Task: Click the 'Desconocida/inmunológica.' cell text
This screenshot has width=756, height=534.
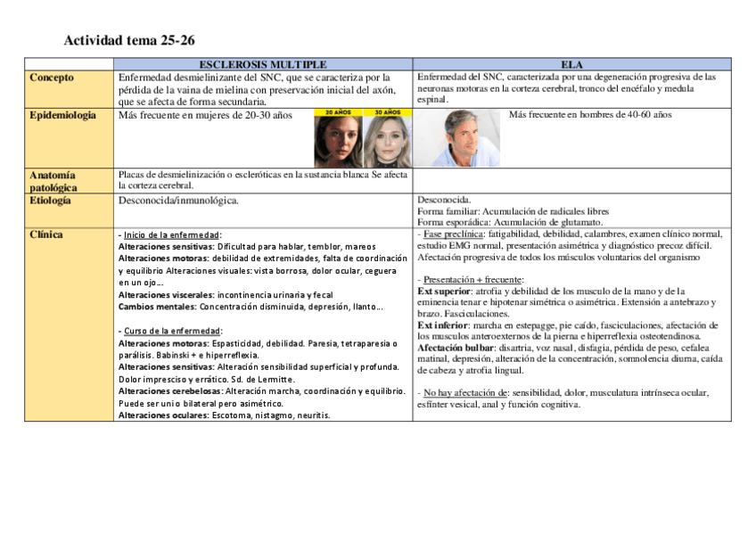Action: pyautogui.click(x=178, y=201)
